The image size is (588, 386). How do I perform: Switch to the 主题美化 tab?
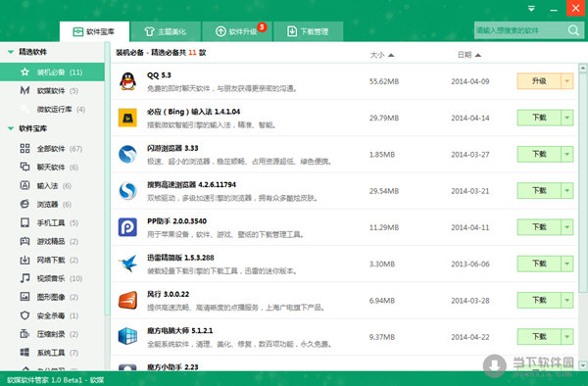(166, 31)
